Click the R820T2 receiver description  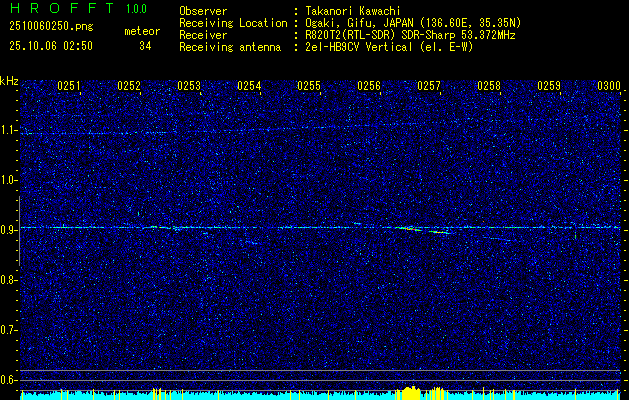pyautogui.click(x=408, y=34)
